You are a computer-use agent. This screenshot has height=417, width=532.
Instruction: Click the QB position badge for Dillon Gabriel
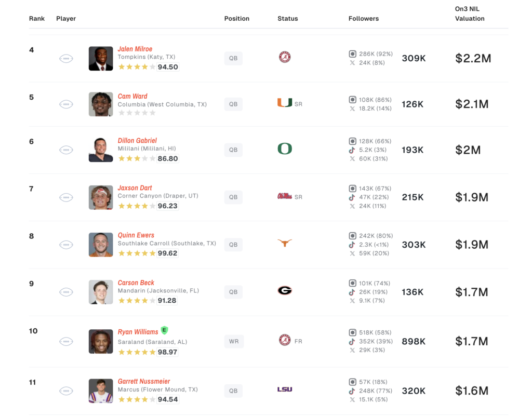233,150
